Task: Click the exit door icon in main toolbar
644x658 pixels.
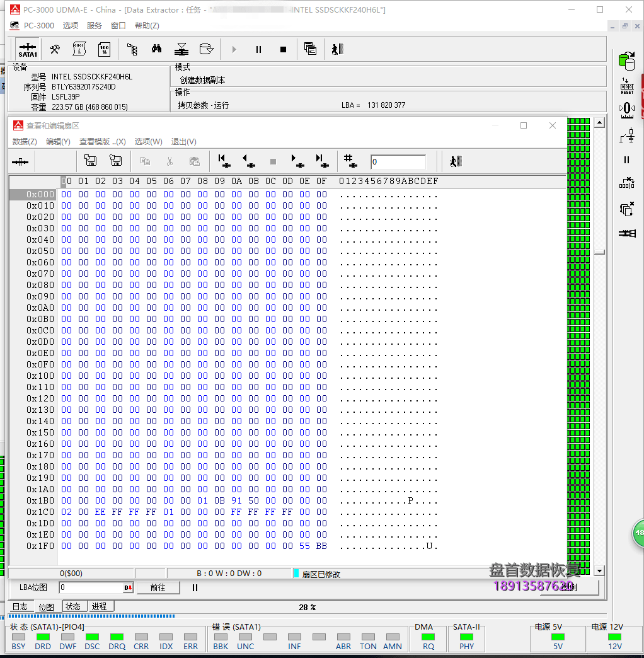Action: click(x=338, y=49)
